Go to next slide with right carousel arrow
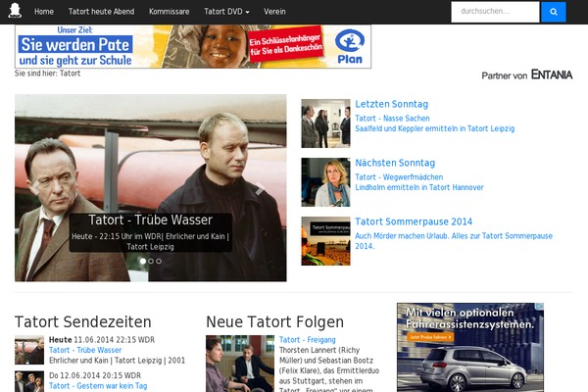The height and width of the screenshot is (392, 588). (x=260, y=188)
